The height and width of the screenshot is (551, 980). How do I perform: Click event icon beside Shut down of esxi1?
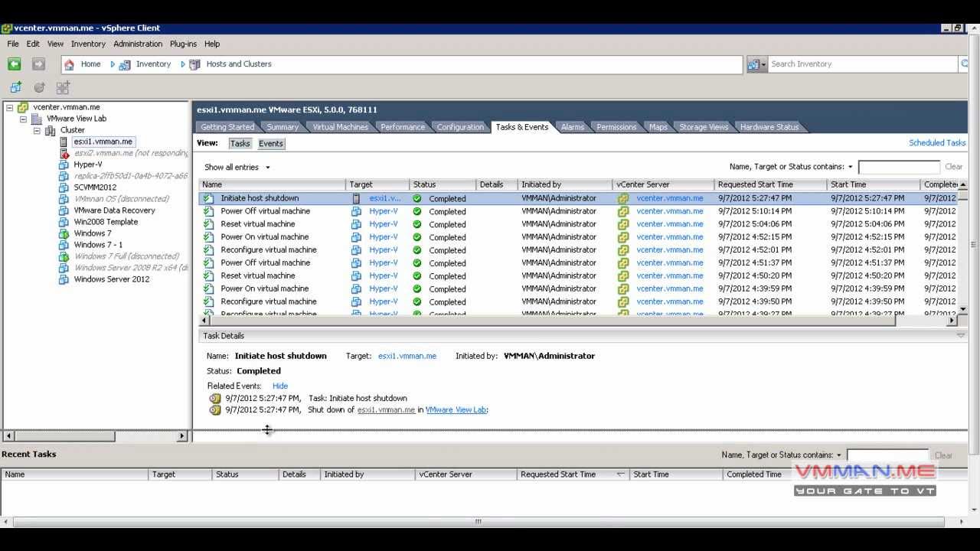click(x=215, y=410)
